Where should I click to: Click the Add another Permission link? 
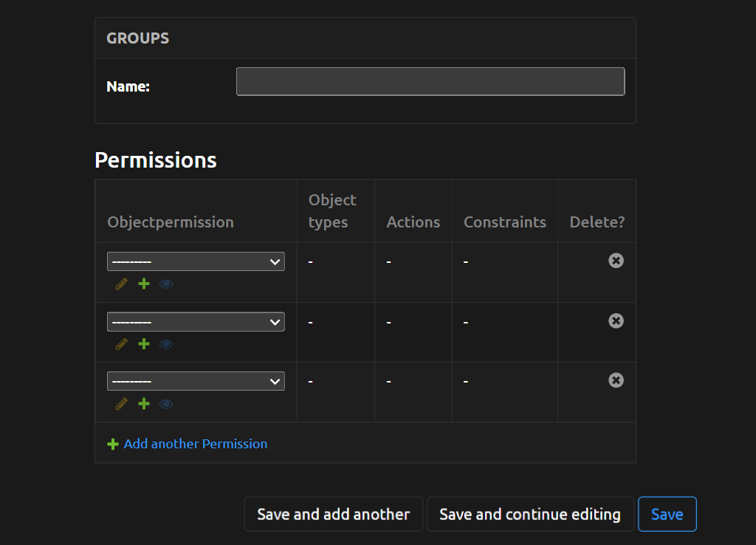pos(195,444)
